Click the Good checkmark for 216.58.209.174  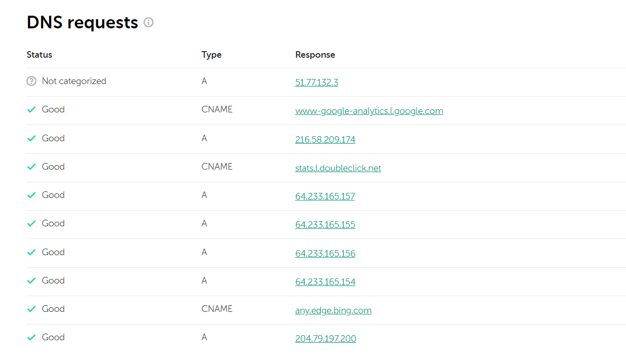point(31,138)
